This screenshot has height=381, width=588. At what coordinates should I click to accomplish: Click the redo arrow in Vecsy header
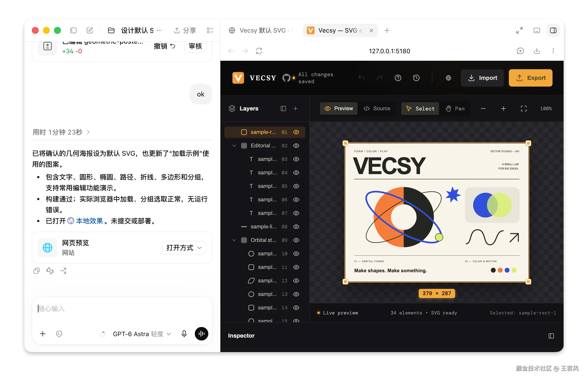(x=379, y=78)
